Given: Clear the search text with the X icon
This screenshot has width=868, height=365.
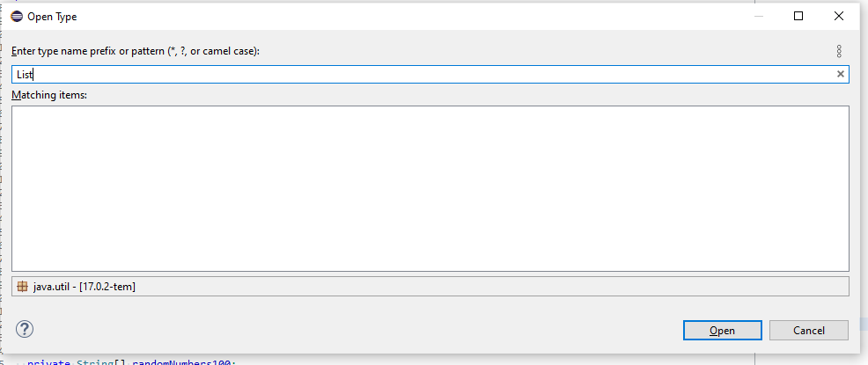Looking at the screenshot, I should (841, 74).
